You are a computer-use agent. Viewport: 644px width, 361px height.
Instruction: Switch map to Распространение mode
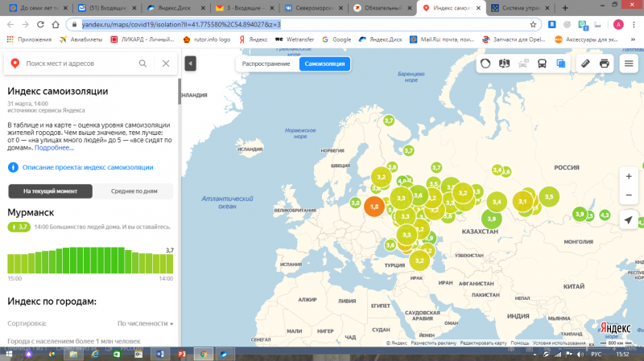click(266, 64)
